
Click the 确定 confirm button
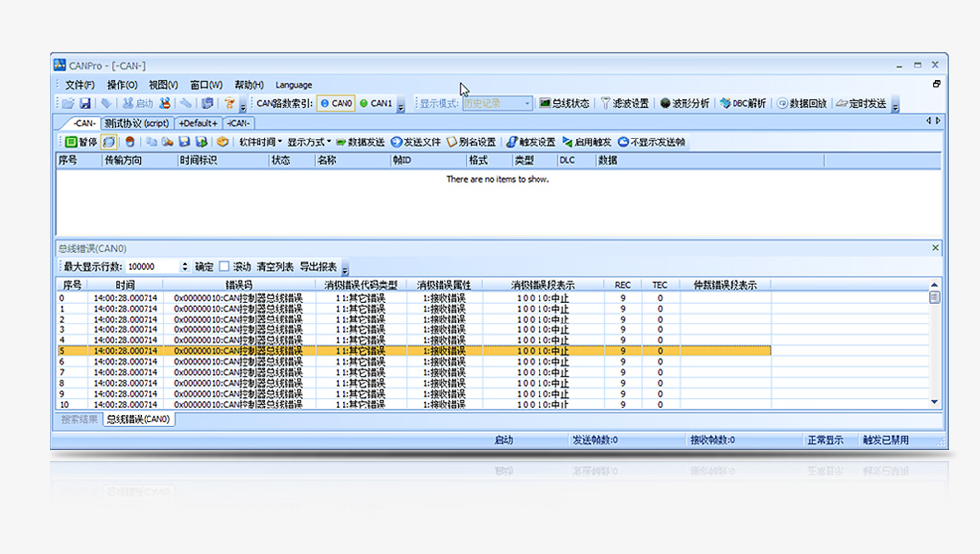coord(204,267)
